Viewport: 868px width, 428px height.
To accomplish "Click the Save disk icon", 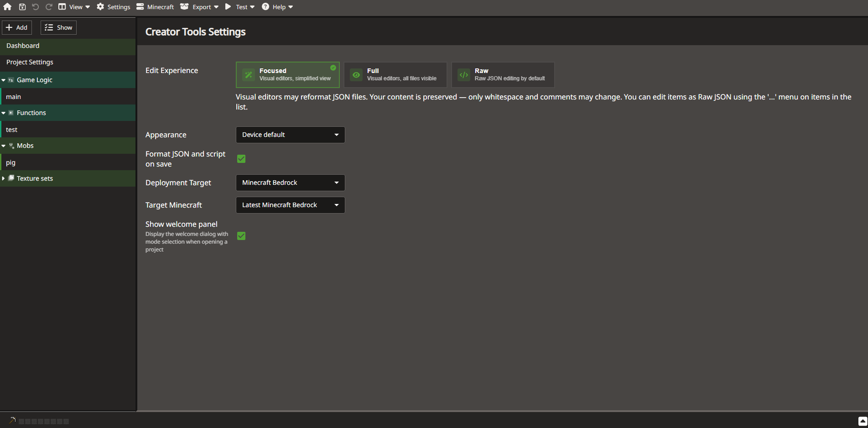I will point(22,7).
